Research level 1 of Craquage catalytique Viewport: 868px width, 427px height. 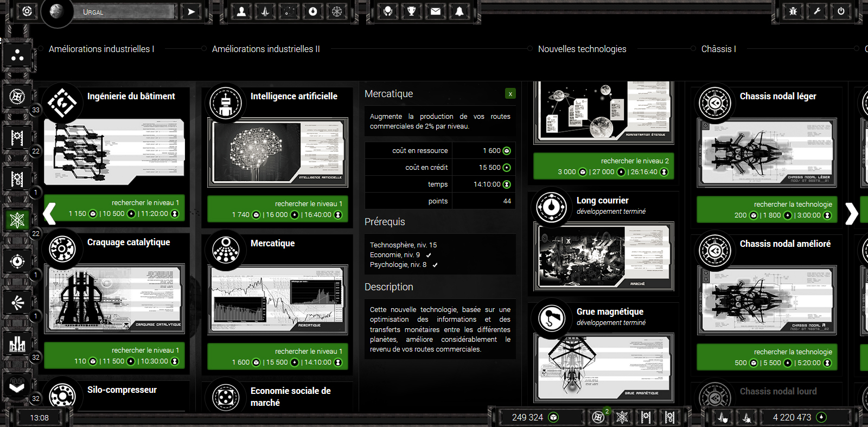114,356
